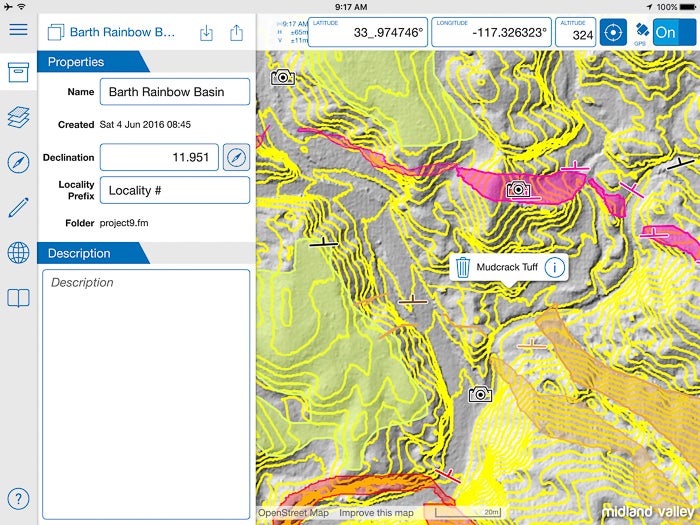The image size is (700, 525).
Task: Open the layers stack panel
Action: (x=18, y=117)
